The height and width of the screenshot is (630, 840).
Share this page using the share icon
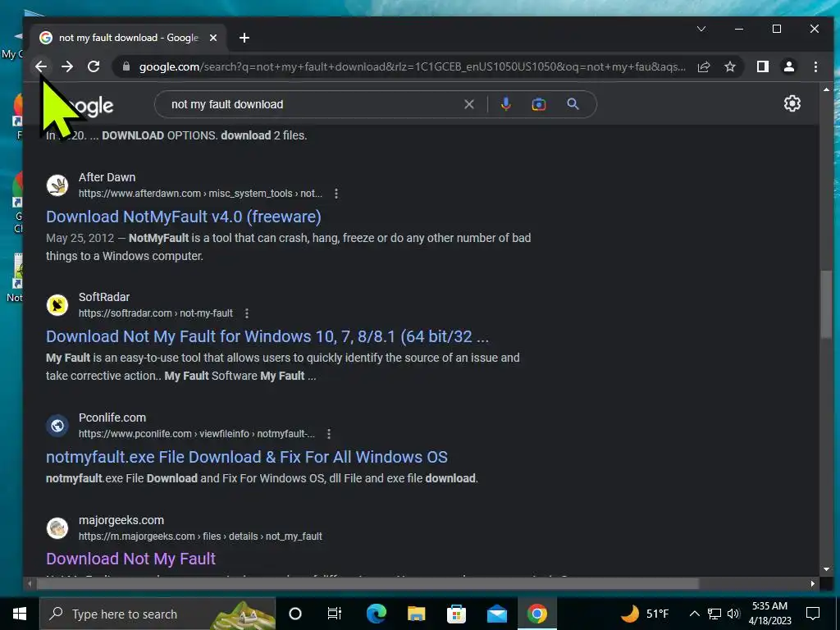click(703, 66)
